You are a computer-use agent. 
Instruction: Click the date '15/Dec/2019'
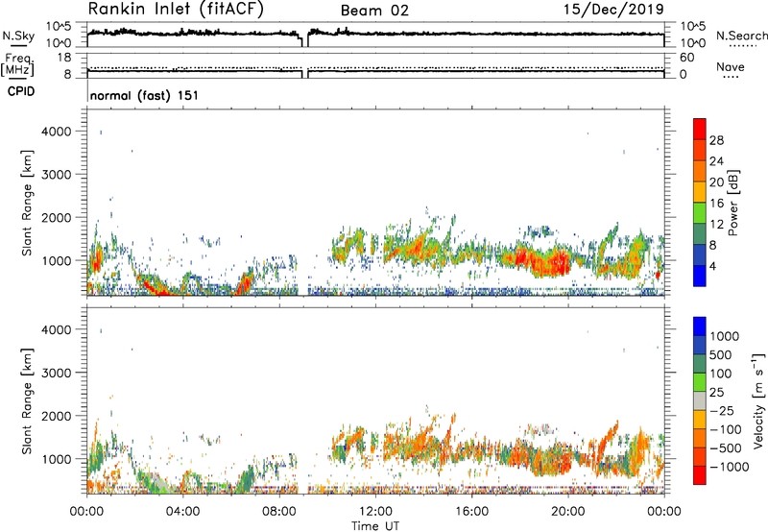coord(613,9)
